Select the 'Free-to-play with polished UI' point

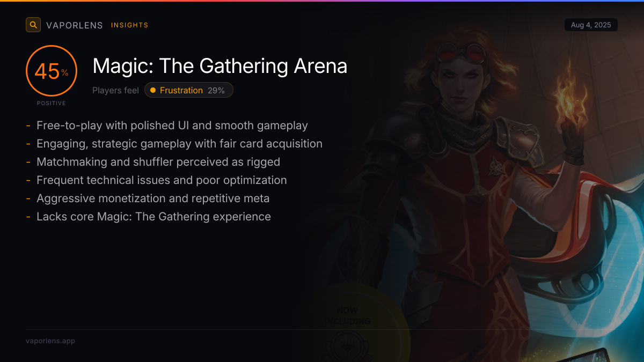tap(172, 125)
